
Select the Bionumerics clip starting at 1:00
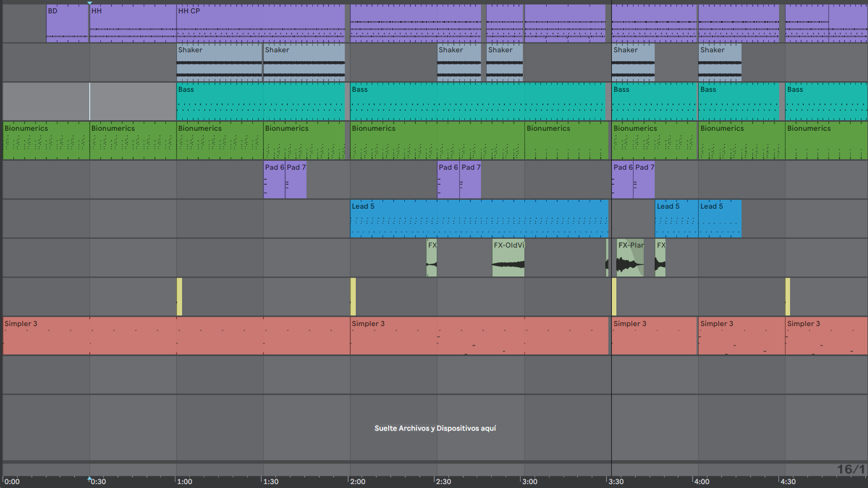coord(220,141)
